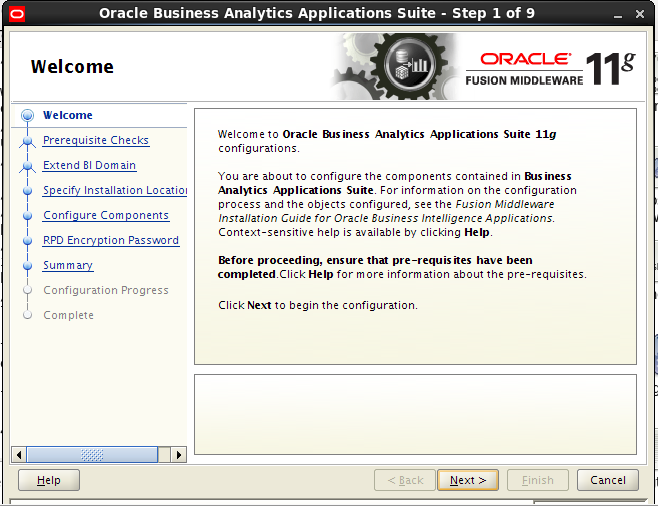
Task: Click the empty message panel below welcome text
Action: [x=415, y=415]
